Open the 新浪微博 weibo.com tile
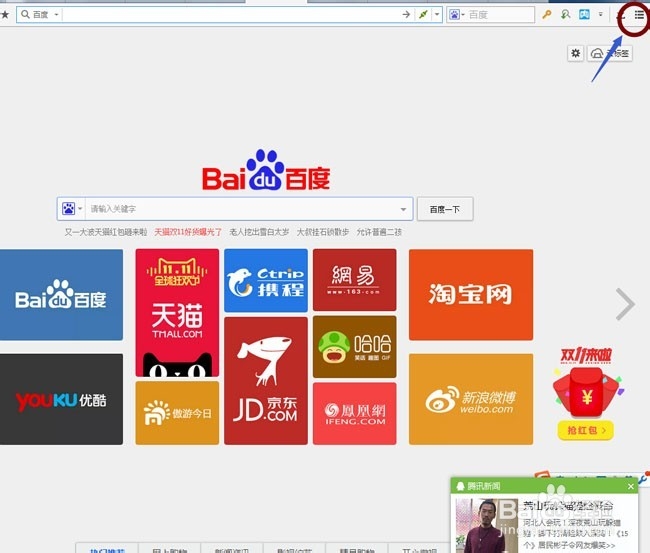This screenshot has height=553, width=650. 471,399
